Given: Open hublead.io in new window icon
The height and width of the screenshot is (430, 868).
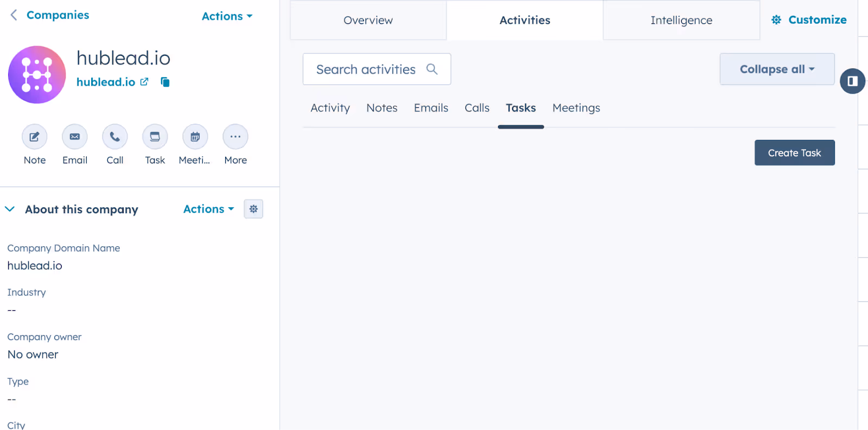Looking at the screenshot, I should [x=144, y=82].
